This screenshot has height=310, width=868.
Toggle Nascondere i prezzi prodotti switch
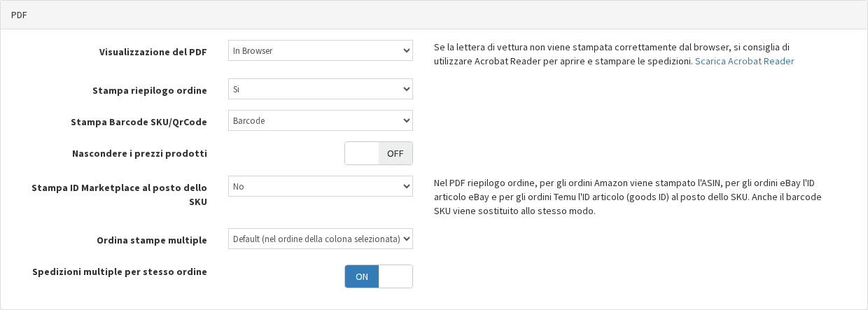(x=379, y=153)
